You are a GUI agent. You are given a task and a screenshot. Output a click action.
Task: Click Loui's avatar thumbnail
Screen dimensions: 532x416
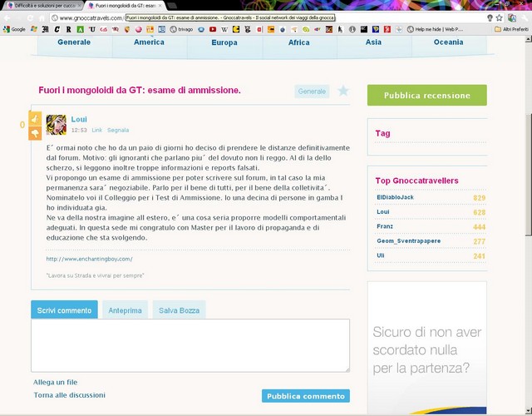point(57,125)
